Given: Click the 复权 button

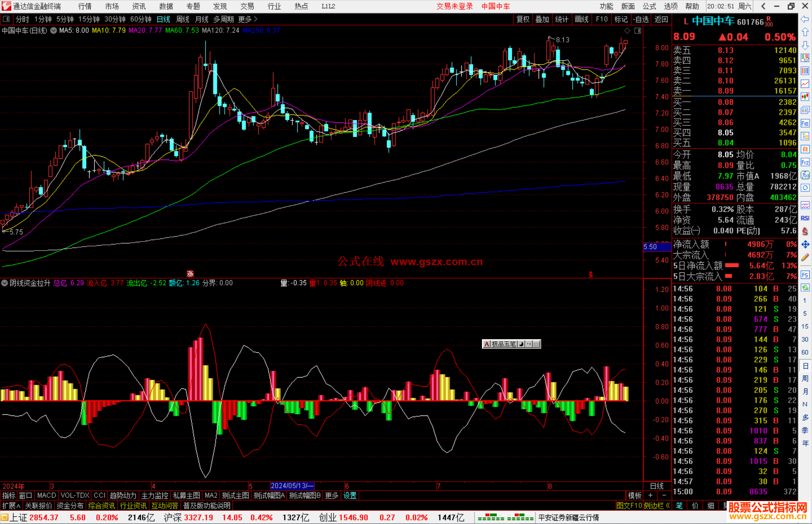Looking at the screenshot, I should pos(523,19).
